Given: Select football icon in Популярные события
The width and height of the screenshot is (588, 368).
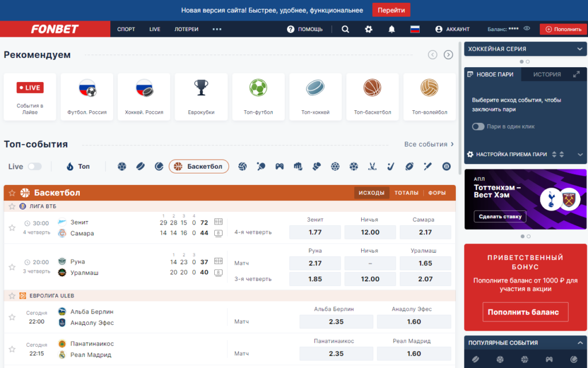Looking at the screenshot, I should (x=500, y=359).
